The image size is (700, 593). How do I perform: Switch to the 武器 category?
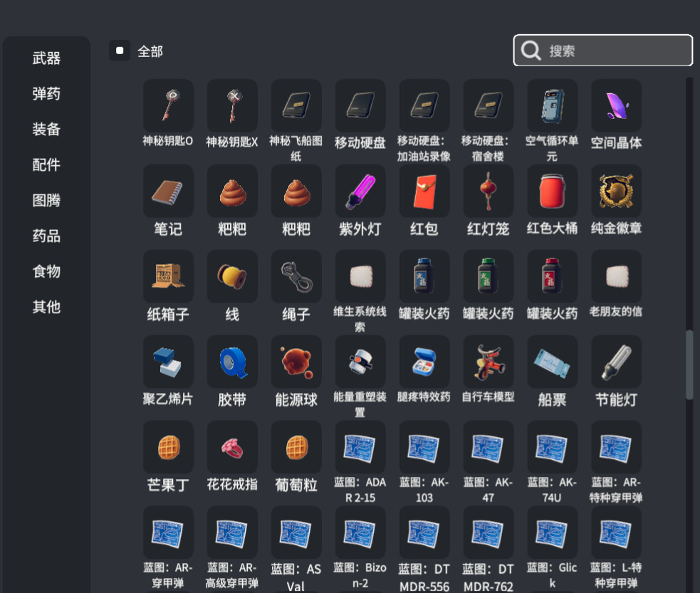[46, 58]
